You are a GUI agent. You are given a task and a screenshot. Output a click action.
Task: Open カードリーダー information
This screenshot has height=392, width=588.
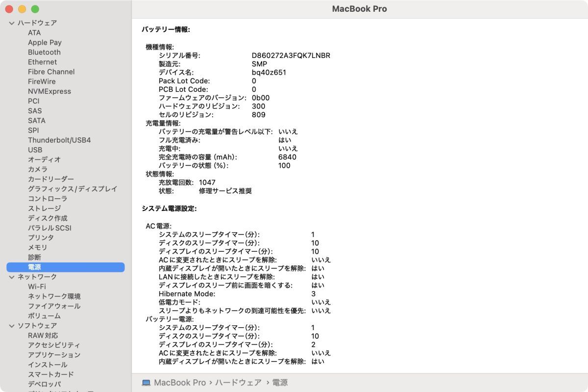point(51,179)
